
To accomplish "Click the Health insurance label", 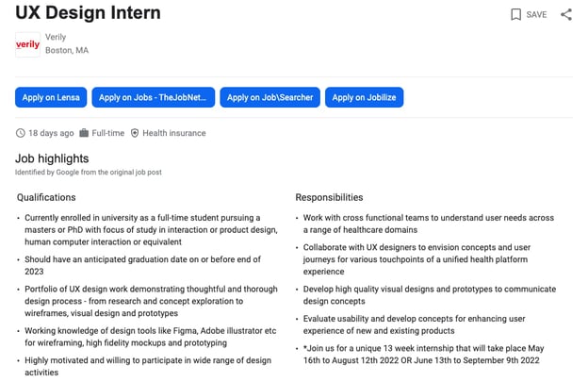I will click(174, 133).
